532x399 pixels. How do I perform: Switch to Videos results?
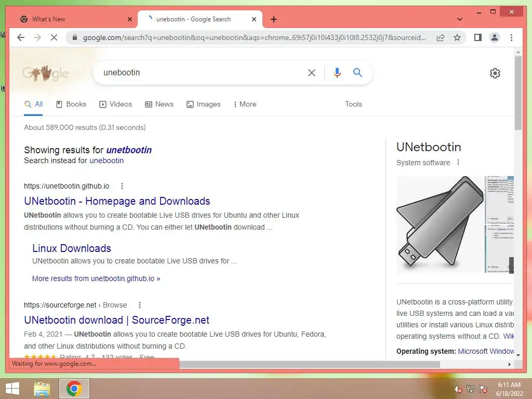(x=115, y=104)
